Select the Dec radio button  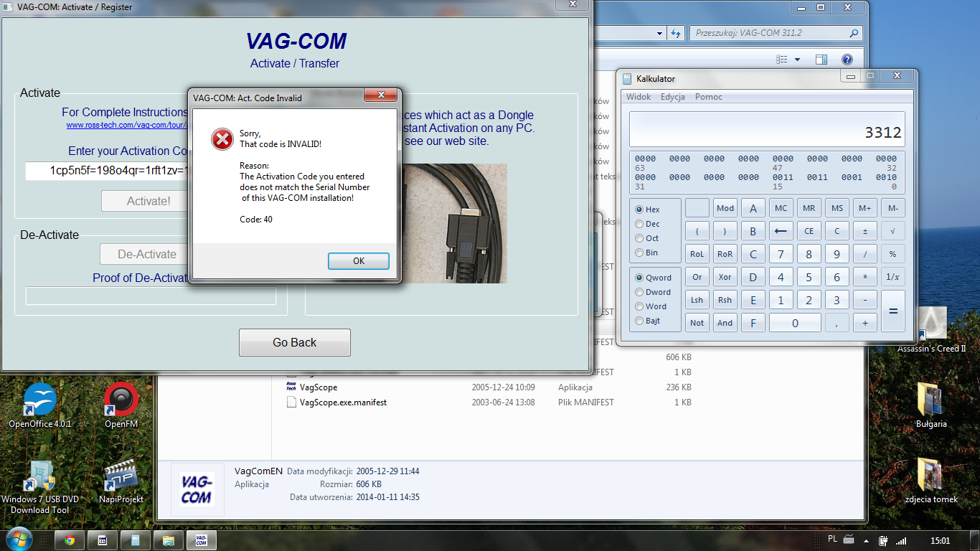coord(639,224)
